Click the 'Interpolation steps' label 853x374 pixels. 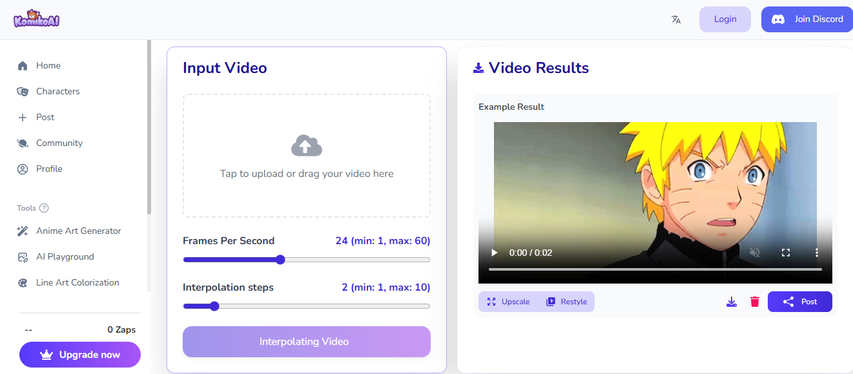pos(228,287)
